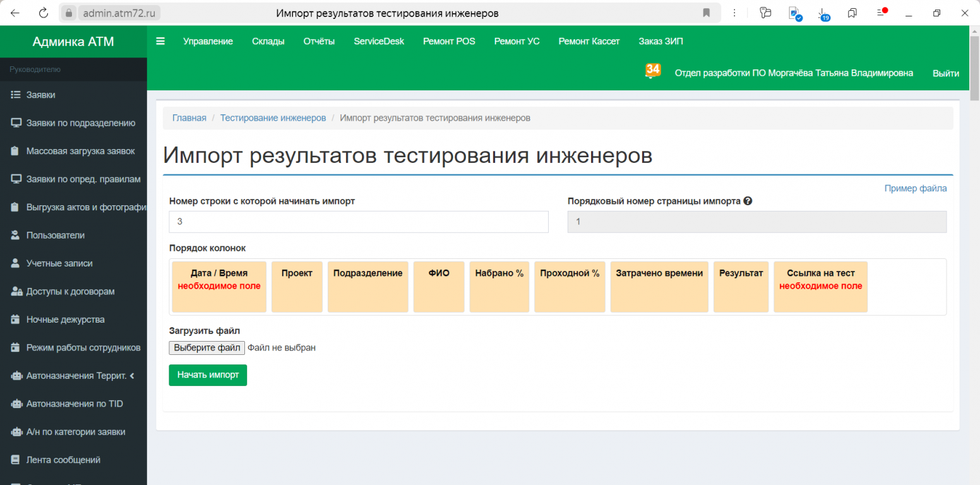Open the Склады top menu
The height and width of the screenshot is (485, 980).
(x=268, y=41)
